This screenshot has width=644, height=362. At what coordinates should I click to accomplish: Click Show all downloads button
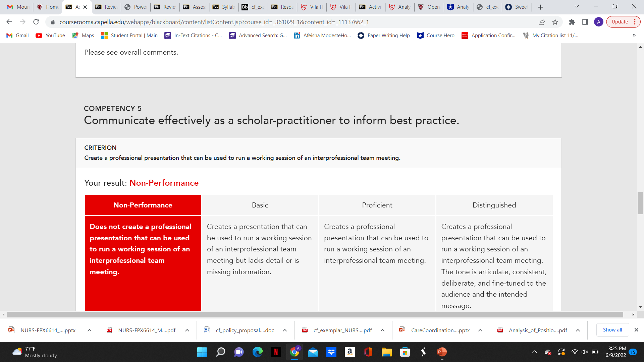pos(612,330)
